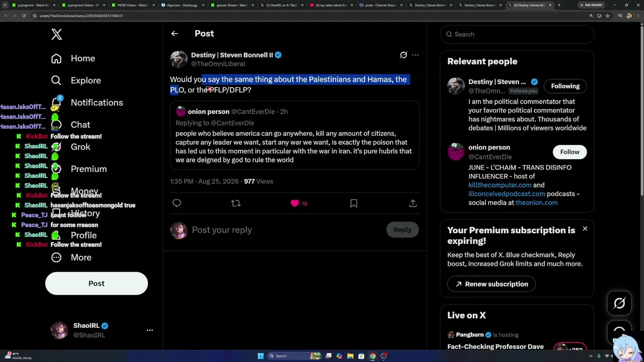
Task: Open ShaoIRL account menu ellipsis
Action: 149,330
